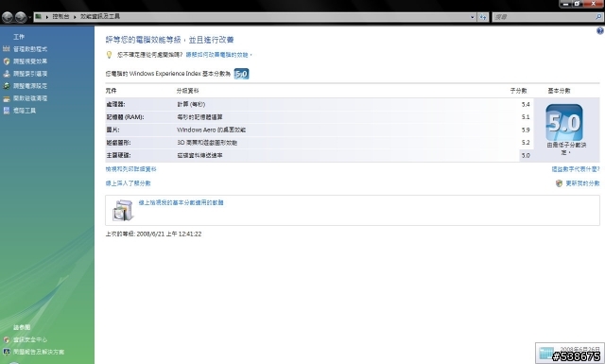Select the 記憶體 (RAM) row label
The height and width of the screenshot is (364, 605).
pos(125,117)
